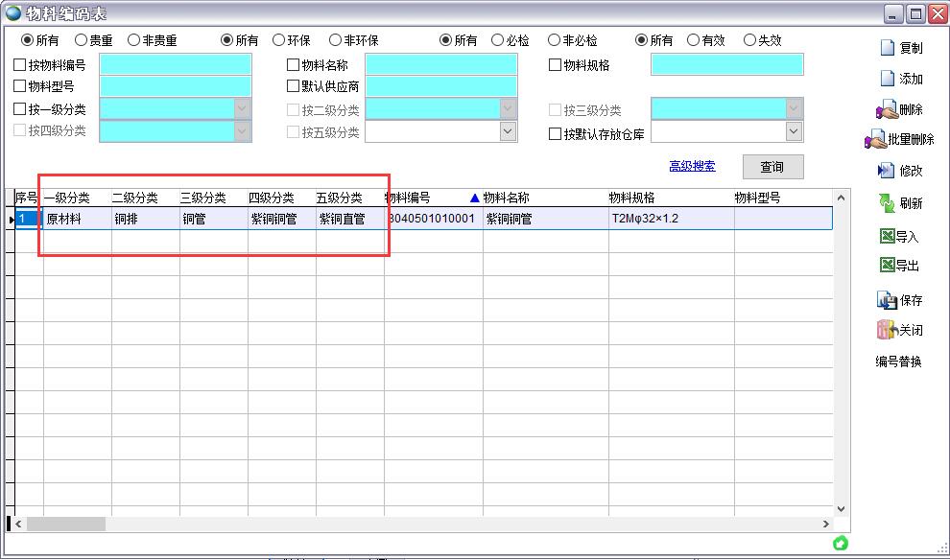Click the 复制 (Copy) icon button
This screenshot has height=560, width=950.
tap(888, 48)
